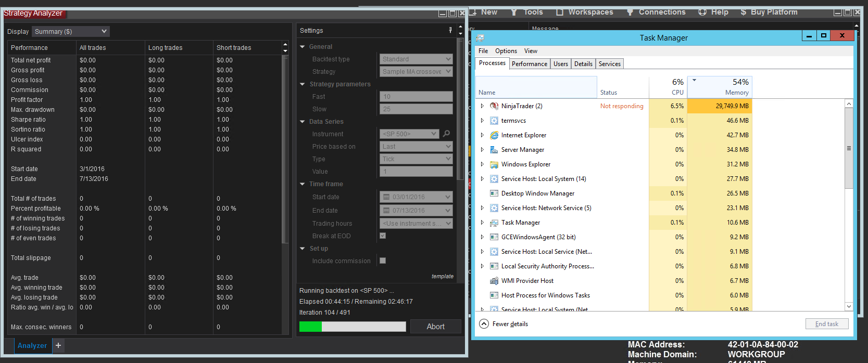Click Fewer details link

coord(510,324)
